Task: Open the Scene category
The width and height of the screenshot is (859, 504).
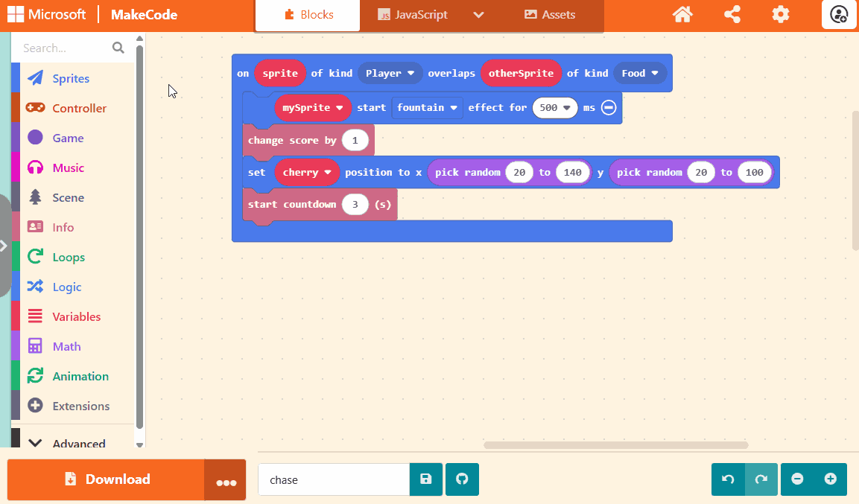Action: pos(72,197)
